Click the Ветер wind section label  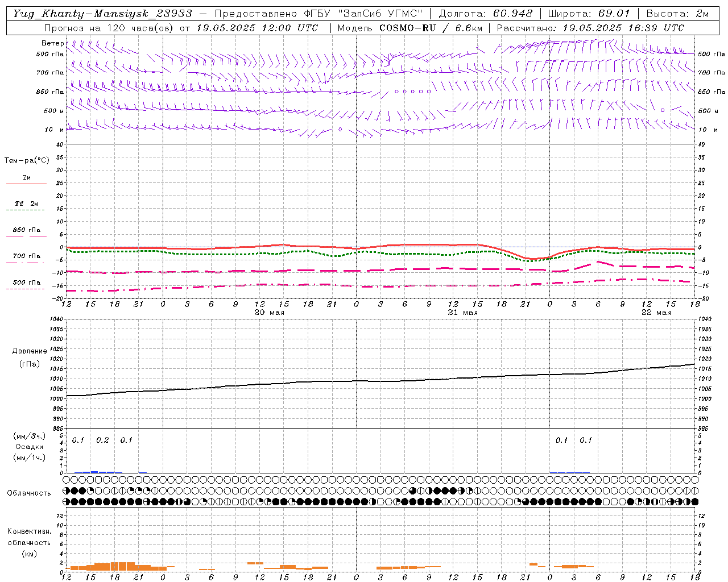point(52,43)
